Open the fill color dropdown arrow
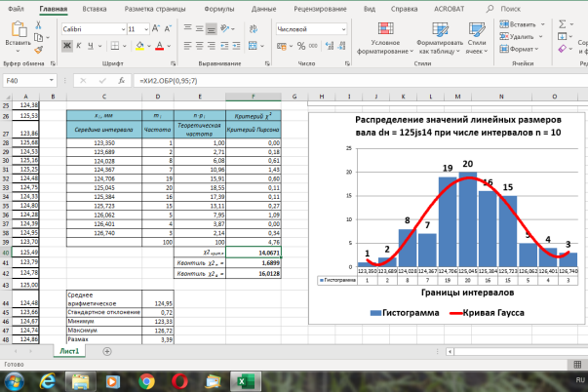 coord(149,46)
